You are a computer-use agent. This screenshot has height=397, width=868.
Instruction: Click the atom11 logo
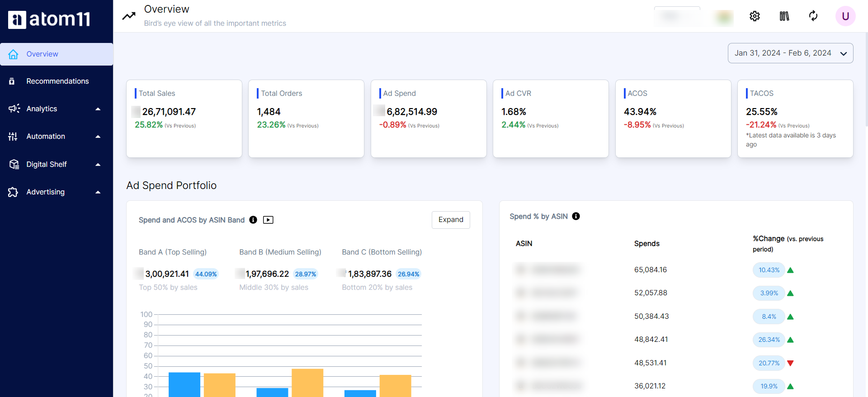click(49, 19)
